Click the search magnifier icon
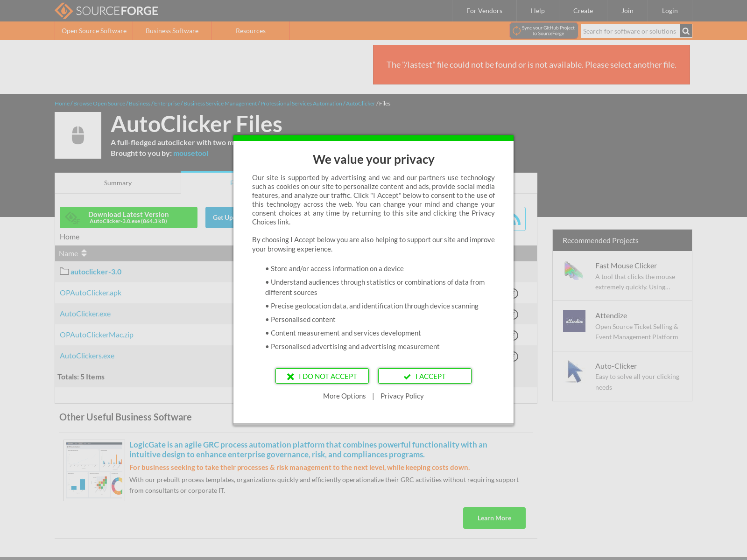The width and height of the screenshot is (747, 560). (686, 31)
